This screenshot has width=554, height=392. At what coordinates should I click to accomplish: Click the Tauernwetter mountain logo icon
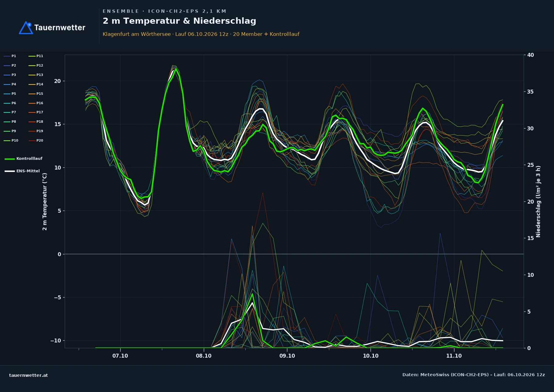click(26, 28)
